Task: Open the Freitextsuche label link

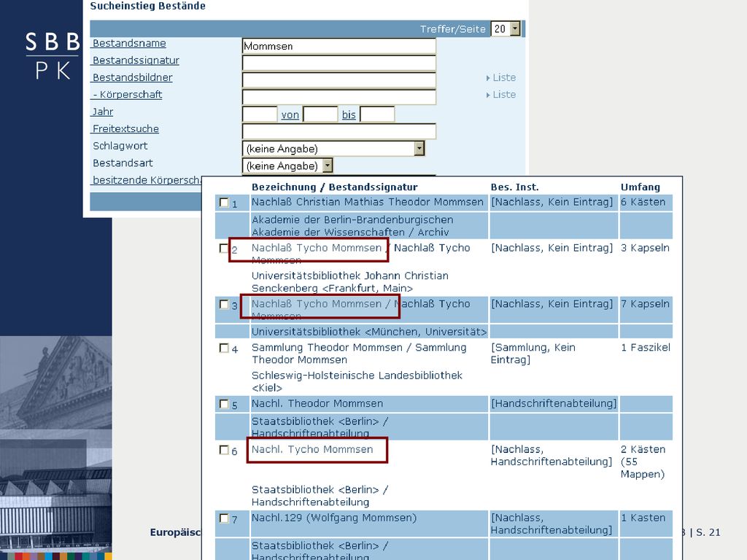Action: pyautogui.click(x=125, y=129)
